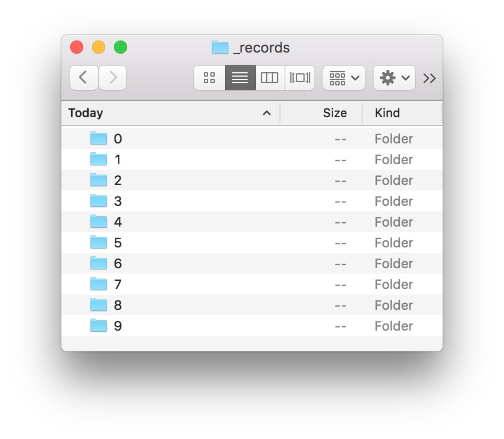Click the size dashes in row 8
This screenshot has height=439, width=504.
click(341, 305)
